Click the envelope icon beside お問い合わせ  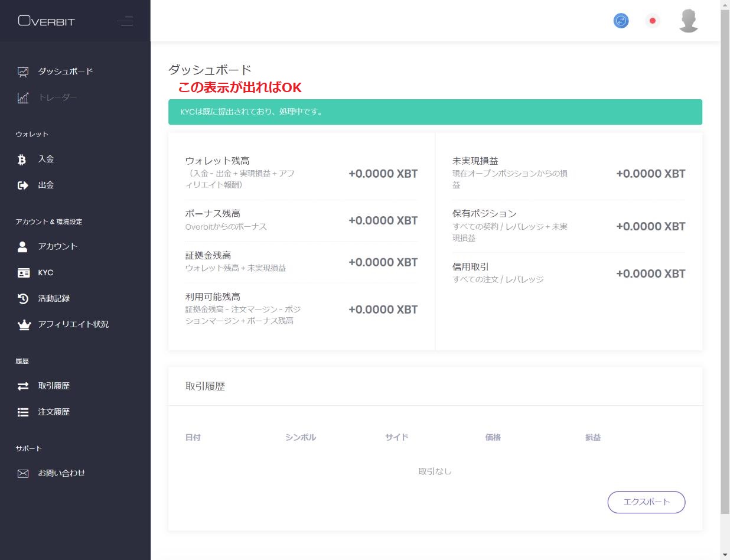pos(23,474)
